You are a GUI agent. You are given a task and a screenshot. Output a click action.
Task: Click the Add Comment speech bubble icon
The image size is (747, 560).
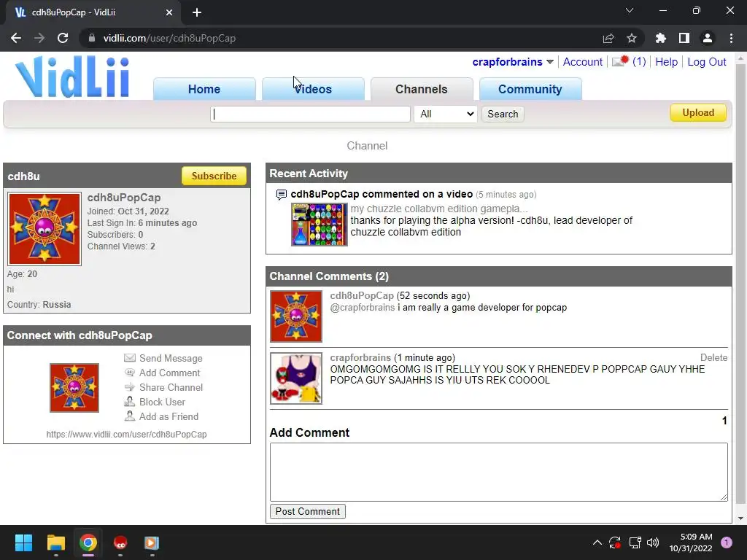[x=130, y=373]
